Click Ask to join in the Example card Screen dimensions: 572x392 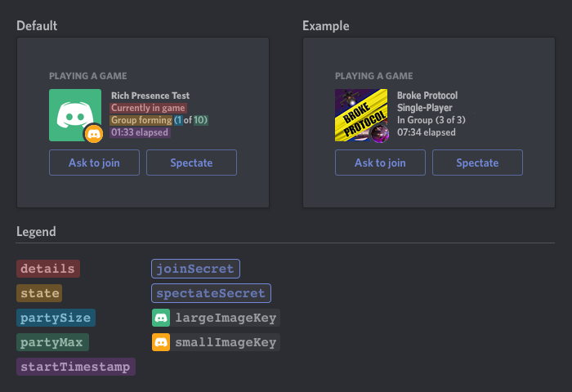click(x=380, y=163)
